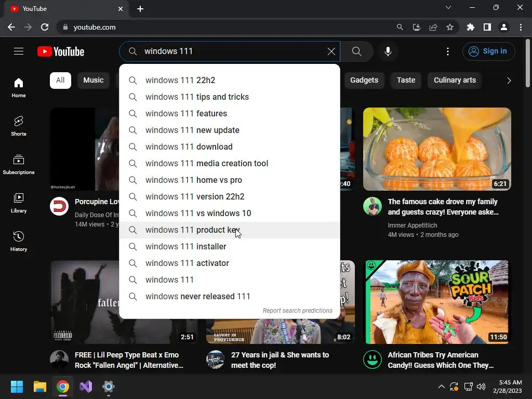The height and width of the screenshot is (399, 532).
Task: Open the Chrome profile avatar icon
Action: coord(504,27)
